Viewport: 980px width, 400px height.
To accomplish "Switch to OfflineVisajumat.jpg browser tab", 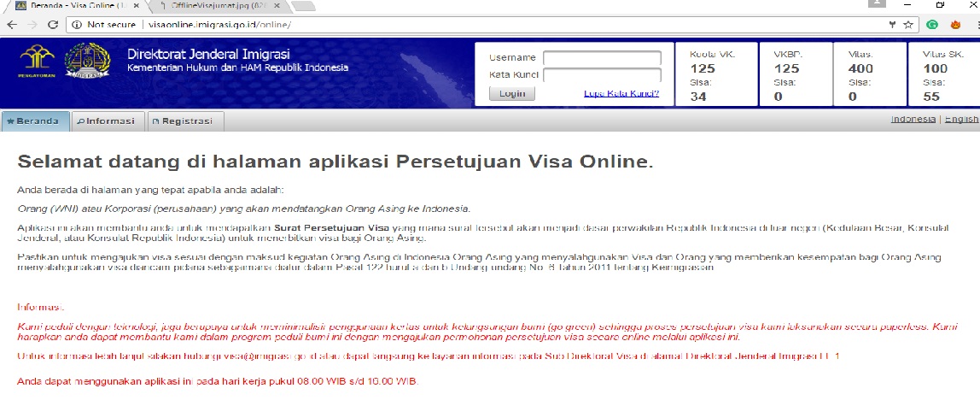I will (x=219, y=6).
